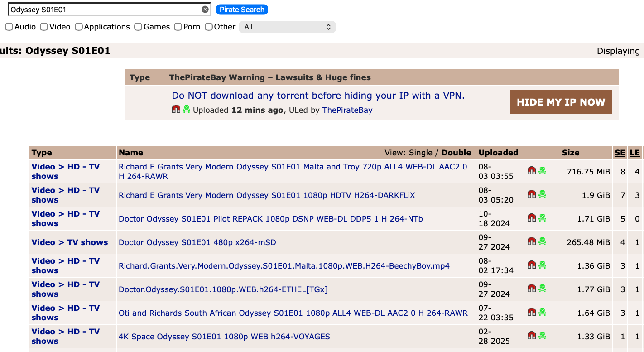Image resolution: width=644 pixels, height=352 pixels.
Task: Tick the Audio checkbox
Action: (x=9, y=27)
